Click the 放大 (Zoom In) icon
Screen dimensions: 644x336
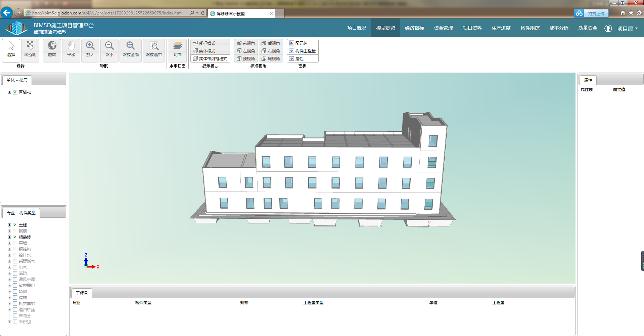pos(90,50)
